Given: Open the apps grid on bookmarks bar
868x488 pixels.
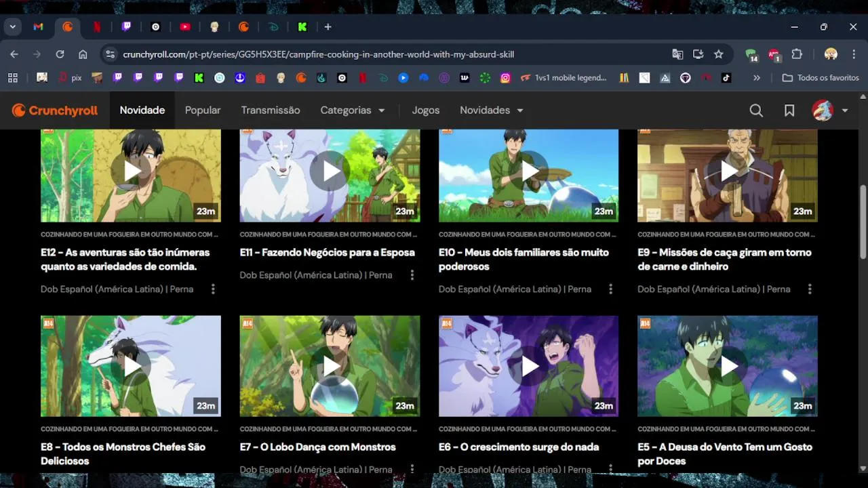Looking at the screenshot, I should tap(12, 78).
